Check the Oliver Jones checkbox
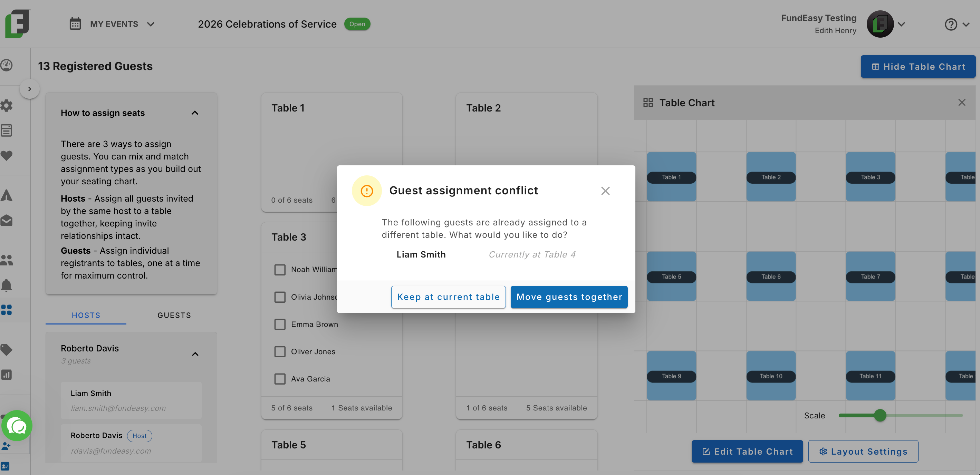The image size is (980, 475). pyautogui.click(x=280, y=352)
